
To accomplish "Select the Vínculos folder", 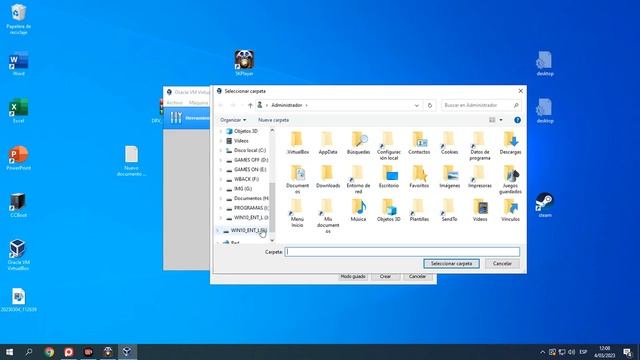I will point(510,210).
